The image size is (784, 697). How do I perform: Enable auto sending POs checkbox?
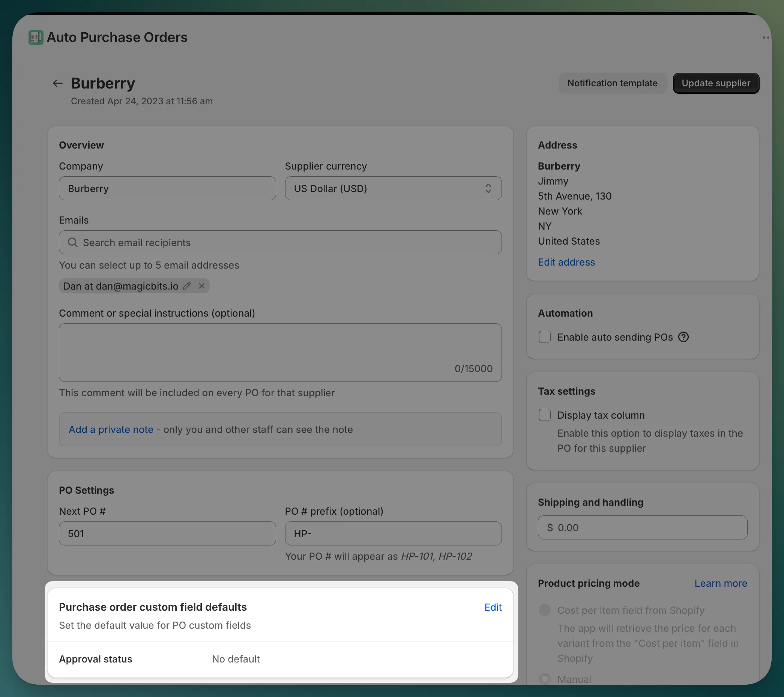click(x=545, y=337)
